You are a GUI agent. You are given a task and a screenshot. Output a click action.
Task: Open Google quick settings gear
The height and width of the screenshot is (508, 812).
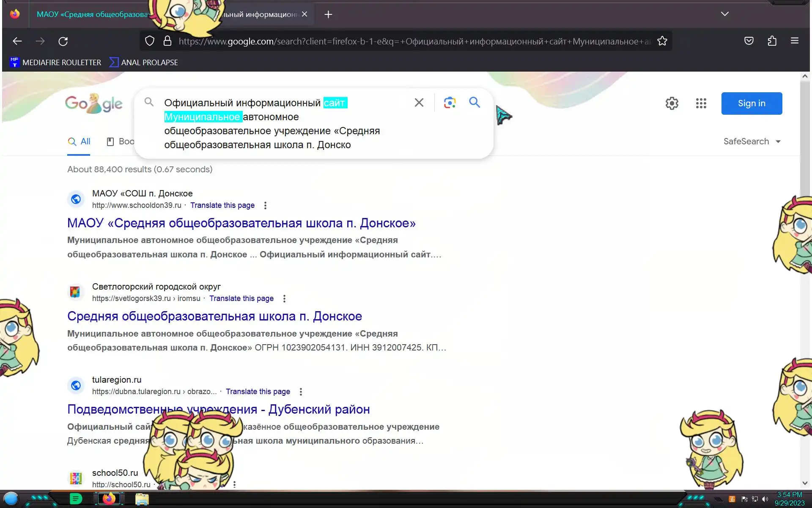click(672, 103)
